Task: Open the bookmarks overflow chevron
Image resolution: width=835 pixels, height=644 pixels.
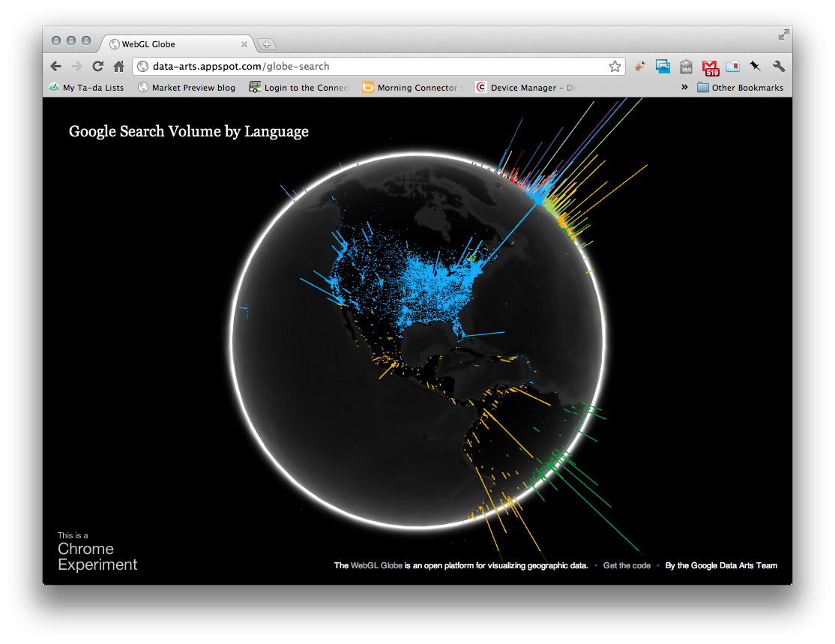Action: click(x=684, y=87)
